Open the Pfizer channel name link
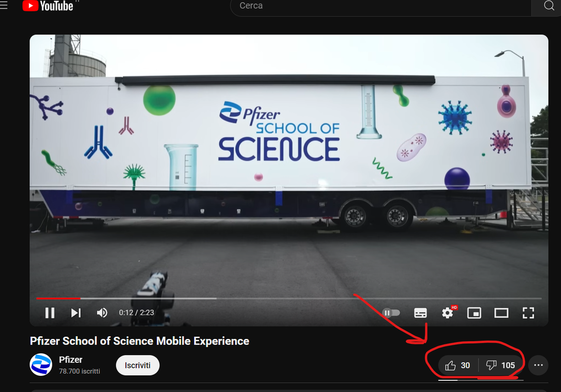 coord(71,360)
